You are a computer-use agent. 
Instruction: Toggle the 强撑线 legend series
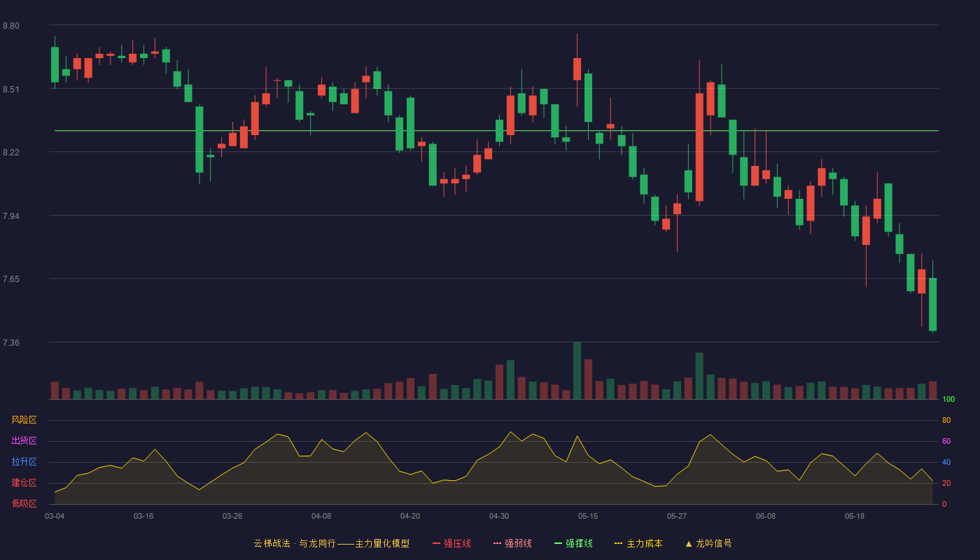coord(573,543)
